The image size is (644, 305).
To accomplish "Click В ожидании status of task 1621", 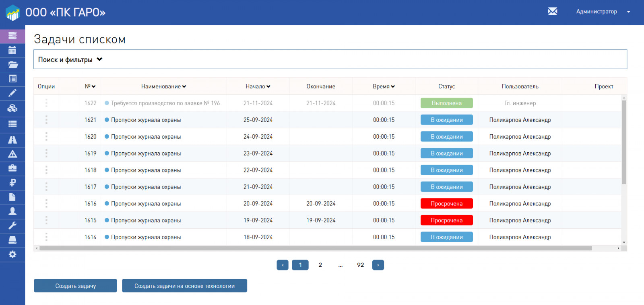I will click(447, 120).
